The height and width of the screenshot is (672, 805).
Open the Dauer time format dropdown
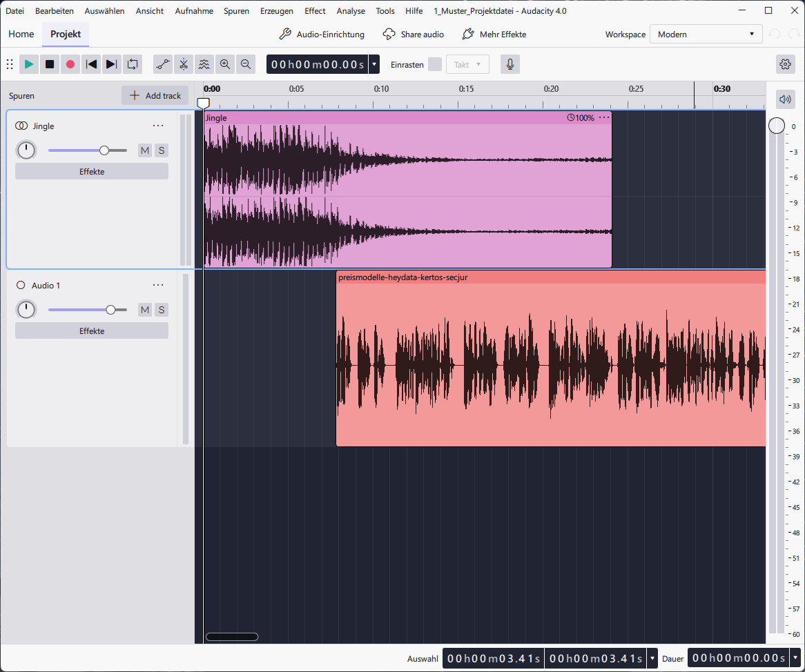click(795, 658)
